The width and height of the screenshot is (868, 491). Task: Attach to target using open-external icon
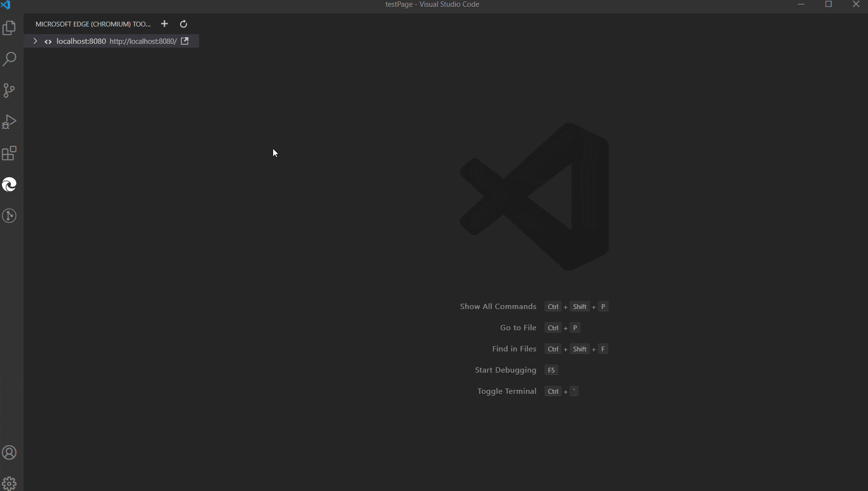point(185,41)
